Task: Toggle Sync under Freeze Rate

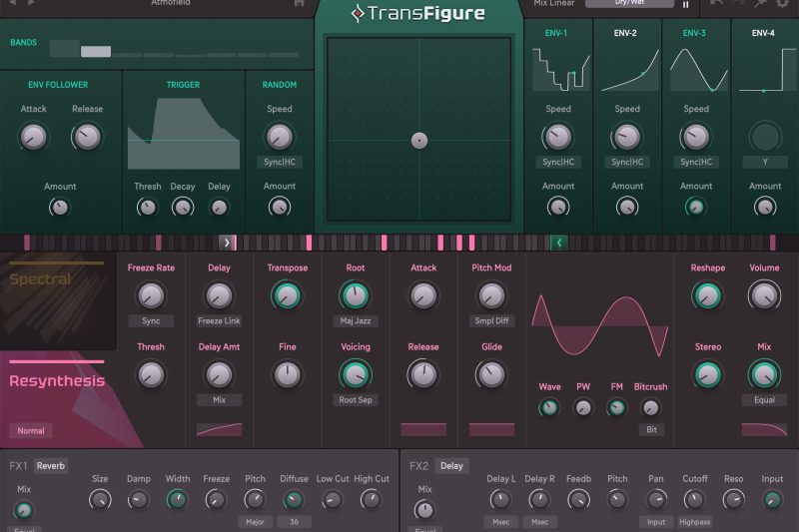Action: [151, 320]
